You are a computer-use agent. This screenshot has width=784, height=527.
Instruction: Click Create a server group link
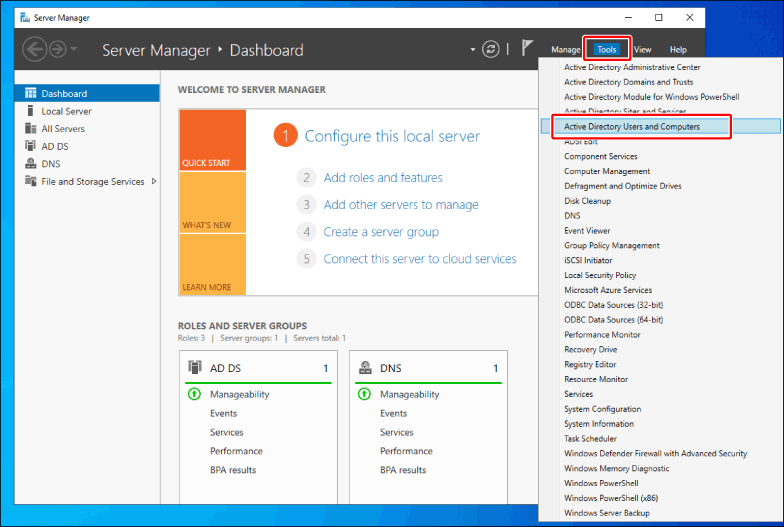381,232
